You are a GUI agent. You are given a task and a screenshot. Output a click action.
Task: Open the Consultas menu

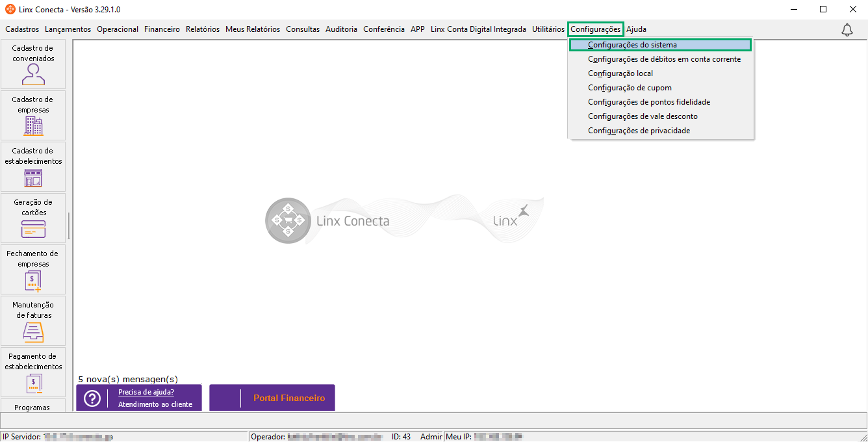point(303,29)
